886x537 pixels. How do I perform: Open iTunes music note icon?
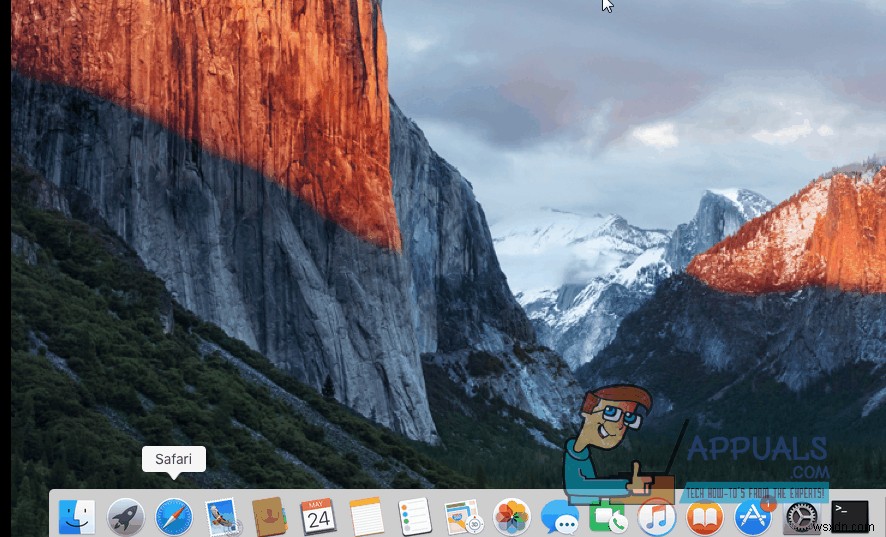pyautogui.click(x=657, y=518)
